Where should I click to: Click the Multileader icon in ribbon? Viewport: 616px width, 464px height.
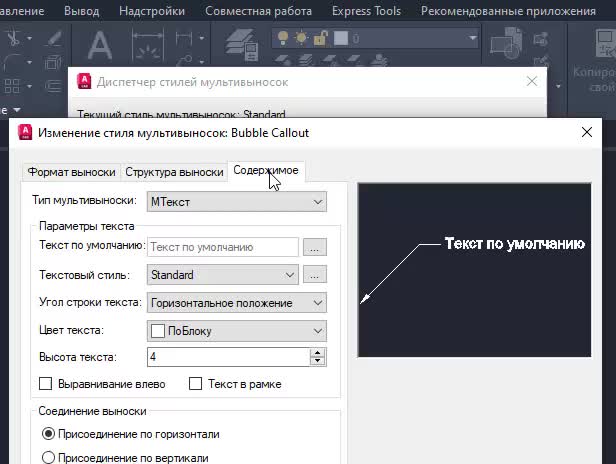tap(185, 61)
